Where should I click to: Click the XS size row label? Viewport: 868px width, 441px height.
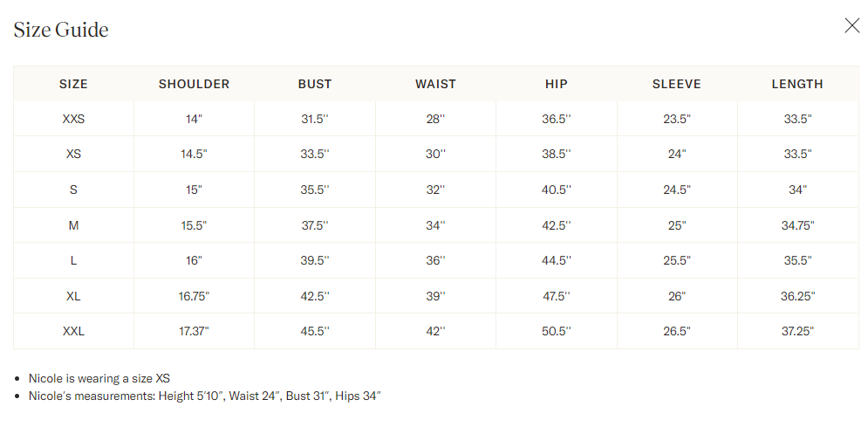[73, 154]
